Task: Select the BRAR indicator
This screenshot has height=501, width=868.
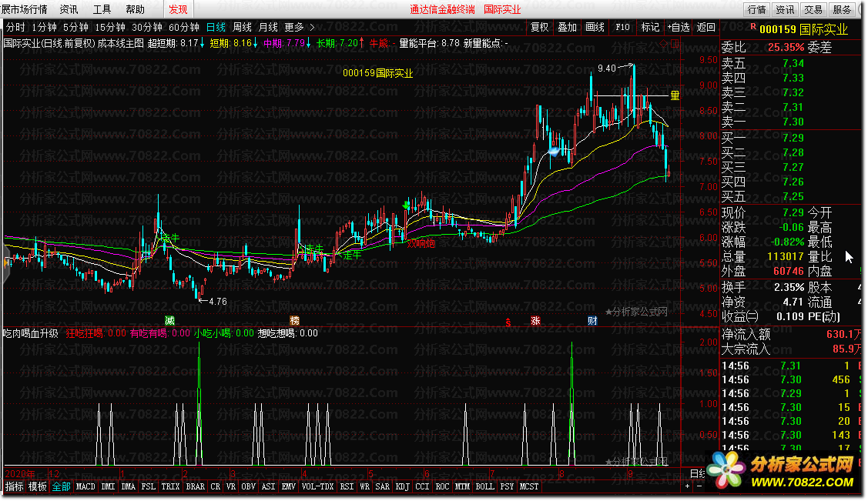Action: [x=196, y=486]
